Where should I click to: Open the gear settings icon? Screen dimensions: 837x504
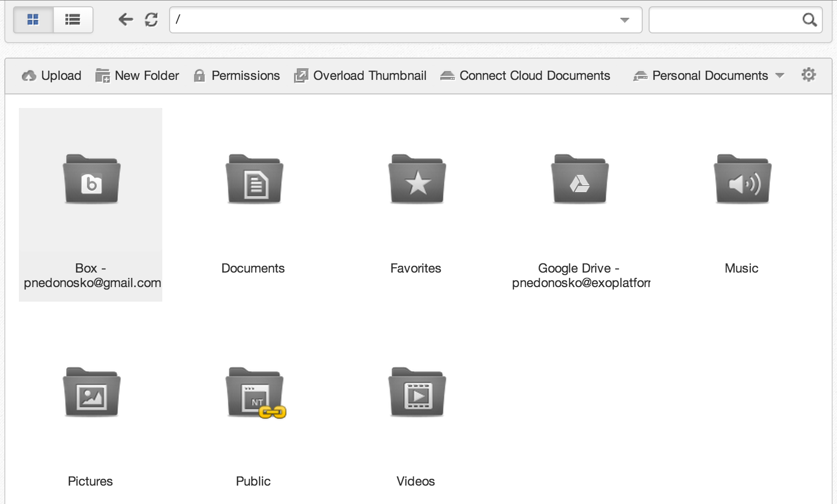click(x=808, y=75)
